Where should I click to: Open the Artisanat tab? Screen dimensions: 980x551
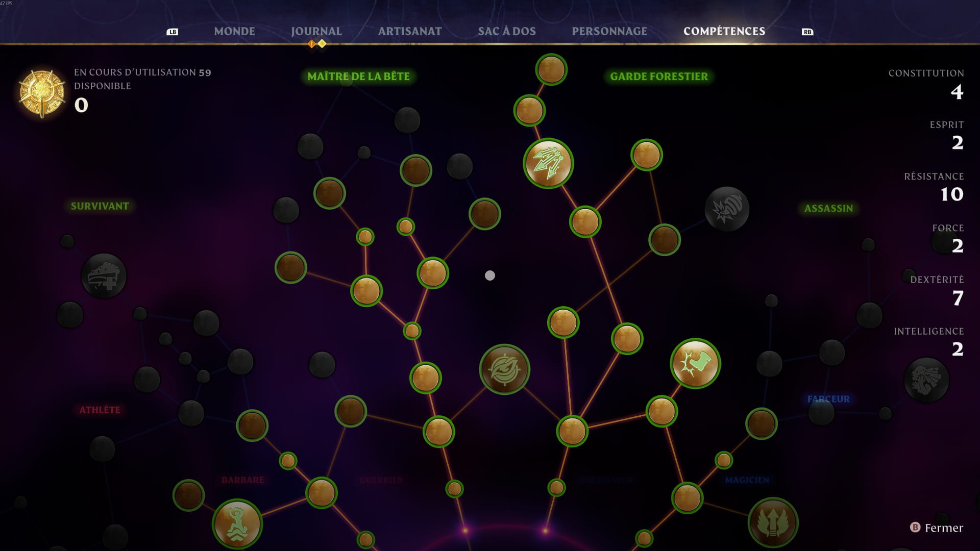[x=410, y=31]
